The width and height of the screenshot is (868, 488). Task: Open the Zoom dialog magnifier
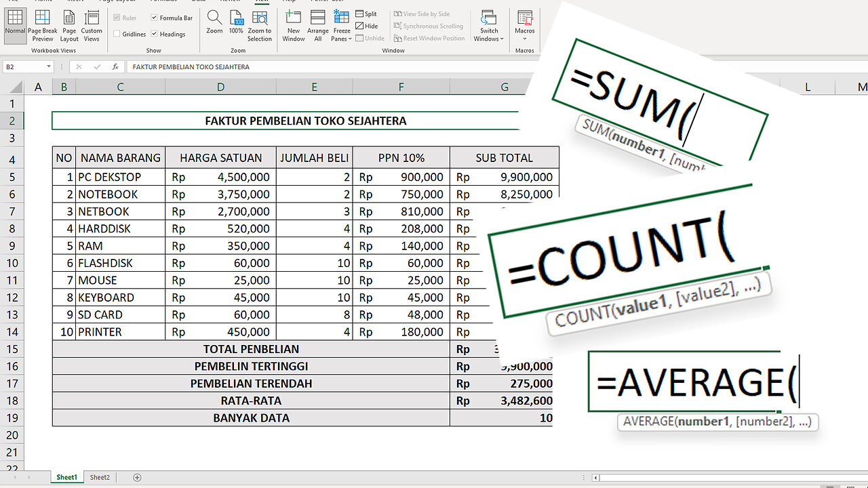214,22
